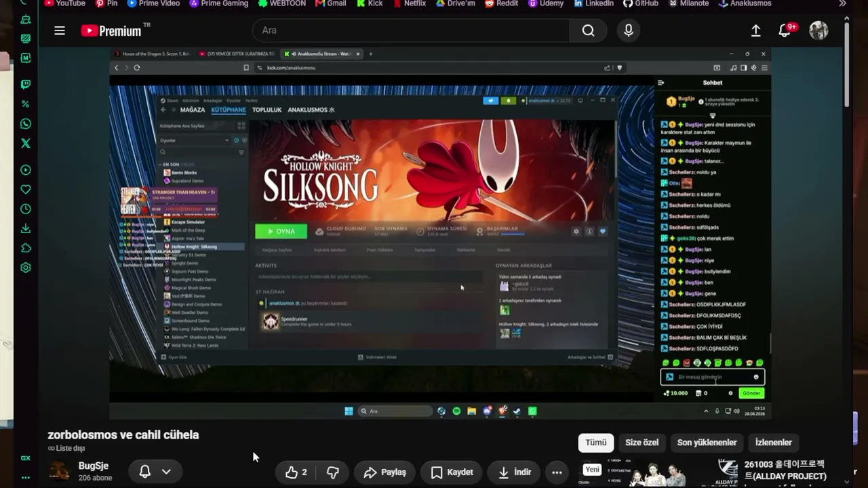Open the Downloads icon in sidebar

coord(26,228)
